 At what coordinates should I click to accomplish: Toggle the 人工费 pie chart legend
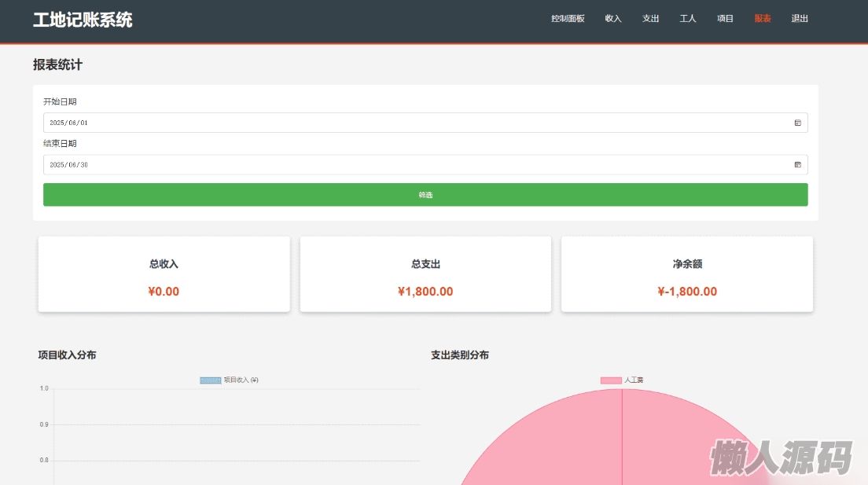[634, 380]
